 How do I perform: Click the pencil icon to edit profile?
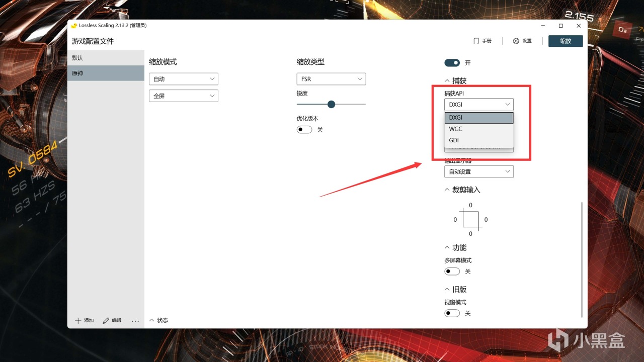tap(106, 320)
